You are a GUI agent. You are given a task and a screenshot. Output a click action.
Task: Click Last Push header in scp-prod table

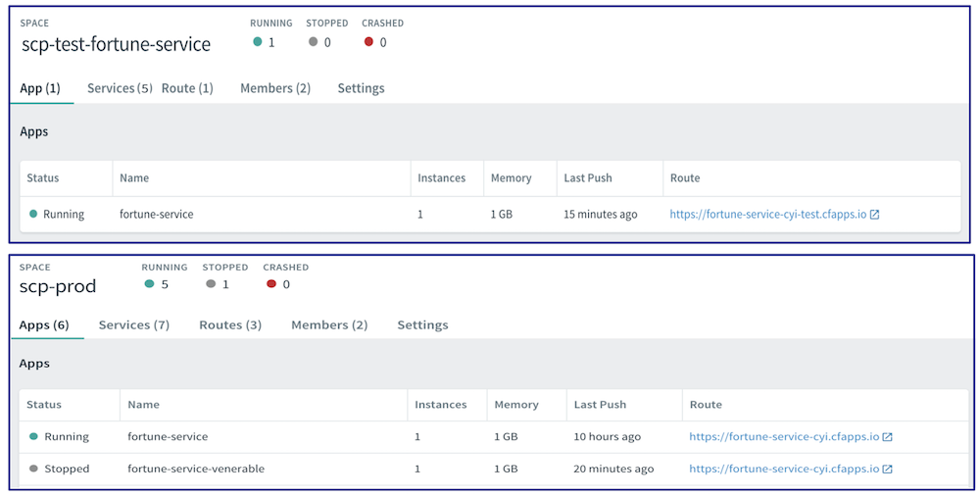600,405
